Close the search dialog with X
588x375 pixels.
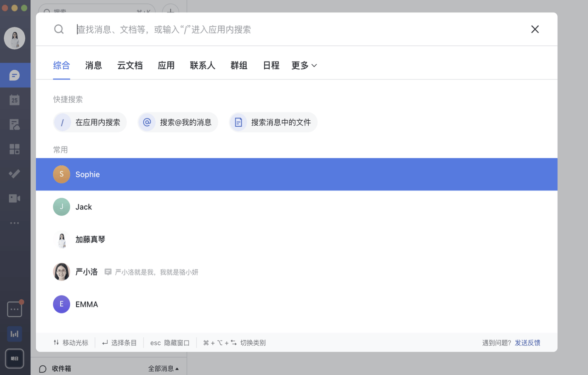535,29
